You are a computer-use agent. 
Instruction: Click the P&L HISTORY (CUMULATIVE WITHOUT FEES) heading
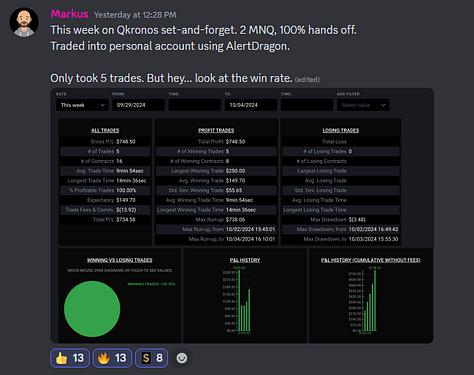(x=370, y=260)
